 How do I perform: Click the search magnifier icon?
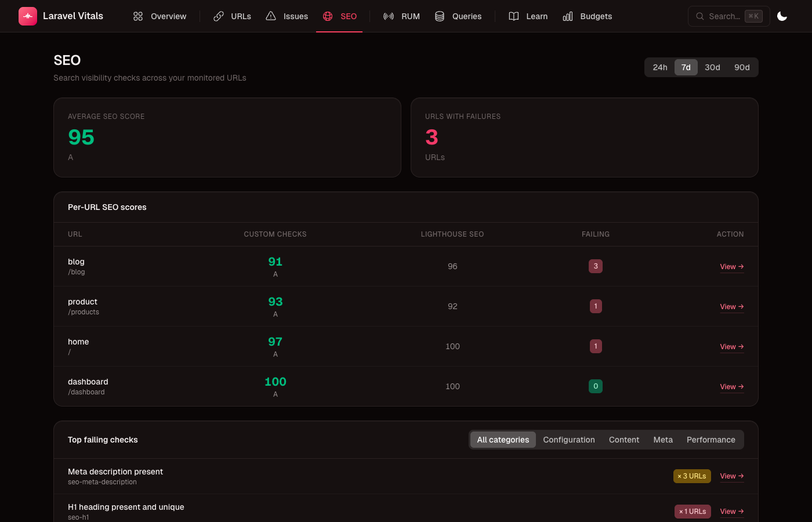point(700,16)
